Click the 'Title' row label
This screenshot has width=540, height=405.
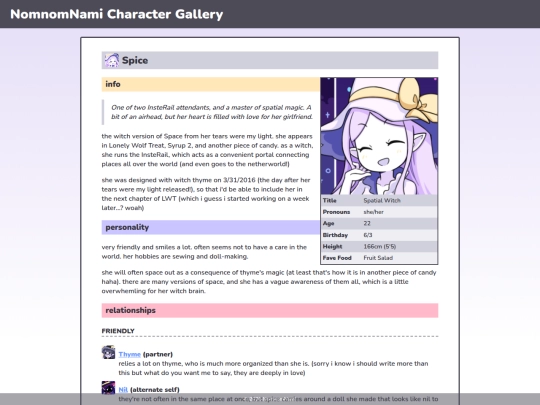[329, 200]
